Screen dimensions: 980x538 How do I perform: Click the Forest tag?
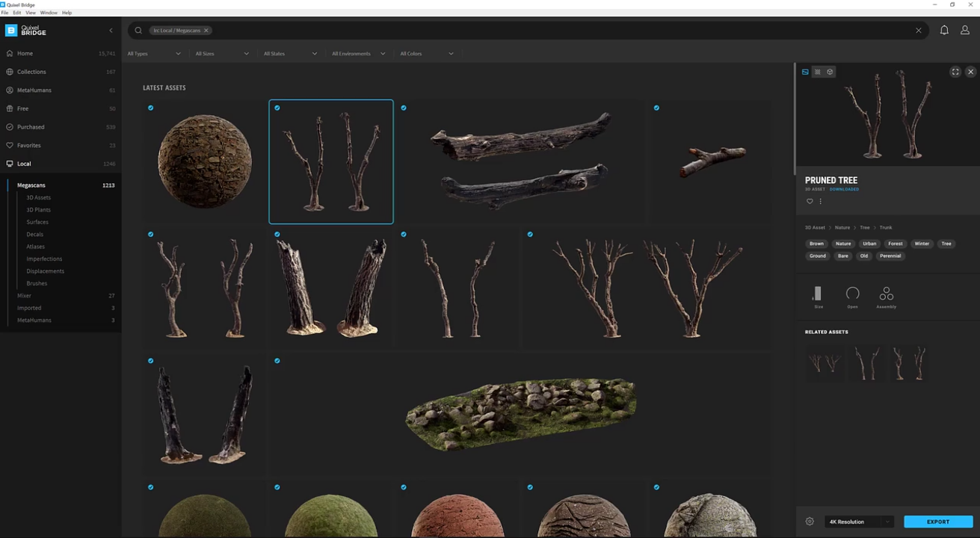[x=896, y=244]
